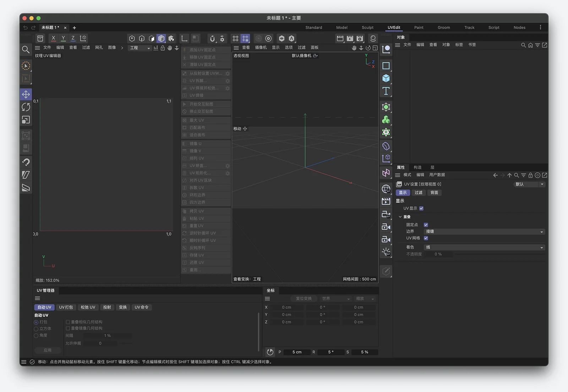Click 复位变换 button
568x392 pixels.
[x=304, y=299]
